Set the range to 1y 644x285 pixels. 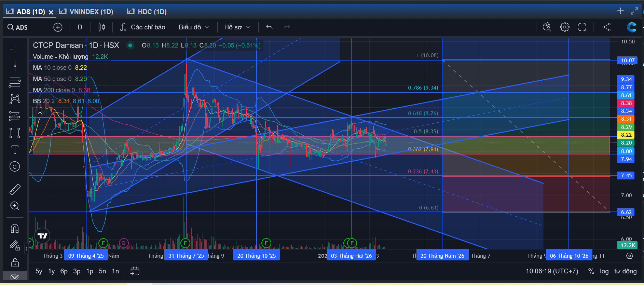pos(51,271)
